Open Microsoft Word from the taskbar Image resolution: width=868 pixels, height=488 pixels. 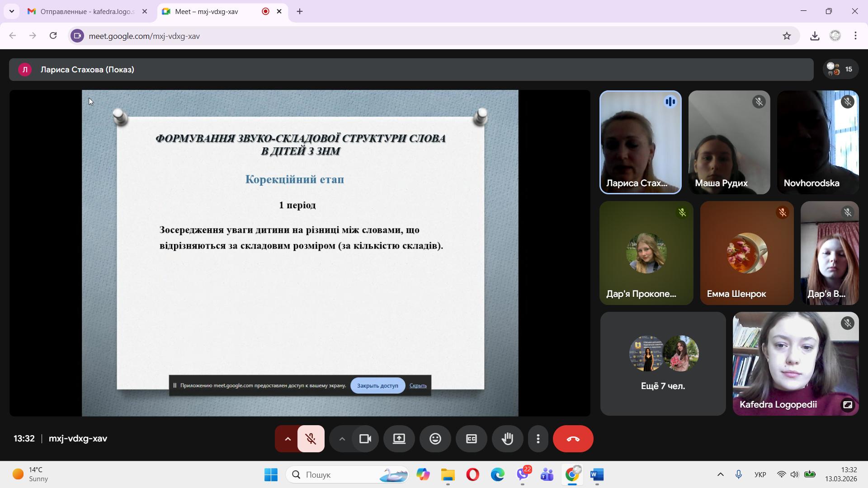[597, 474]
